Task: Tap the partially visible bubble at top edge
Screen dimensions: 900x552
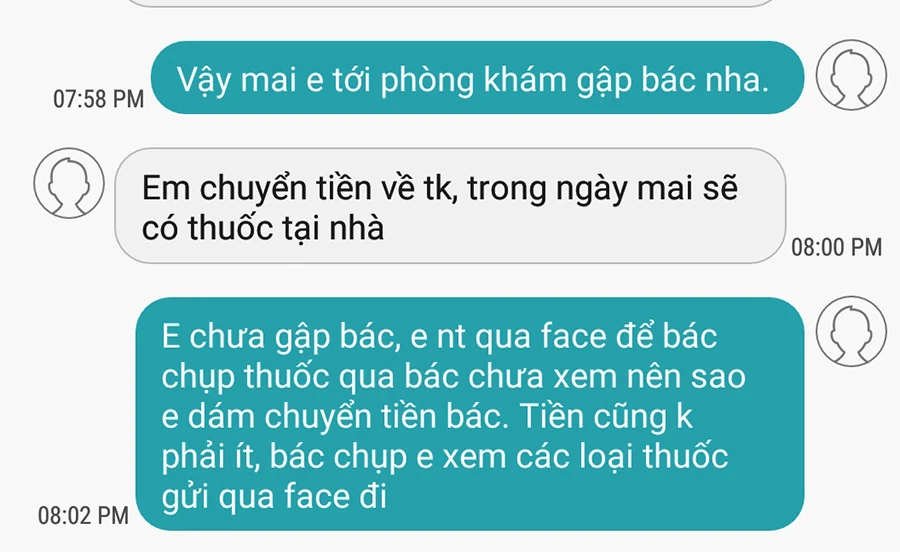Action: coord(450,3)
